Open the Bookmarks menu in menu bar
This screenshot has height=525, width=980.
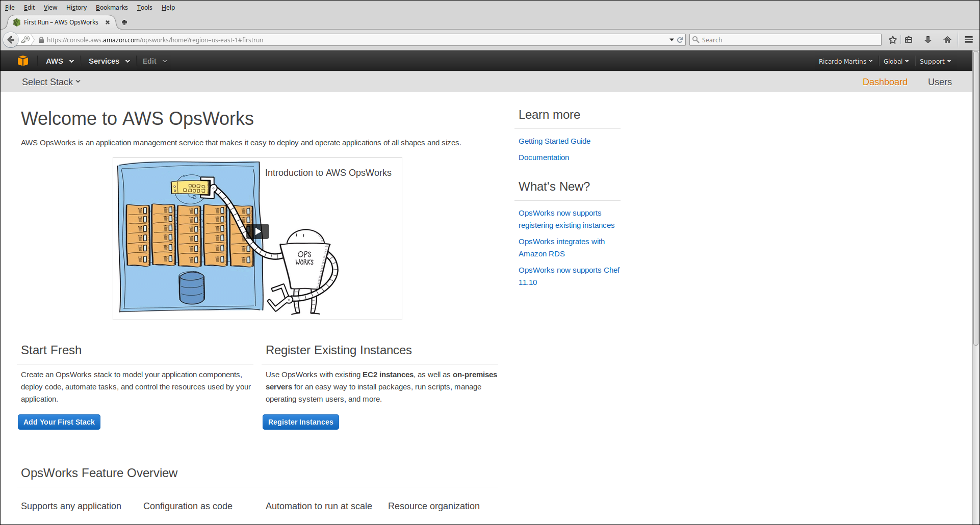(x=112, y=8)
